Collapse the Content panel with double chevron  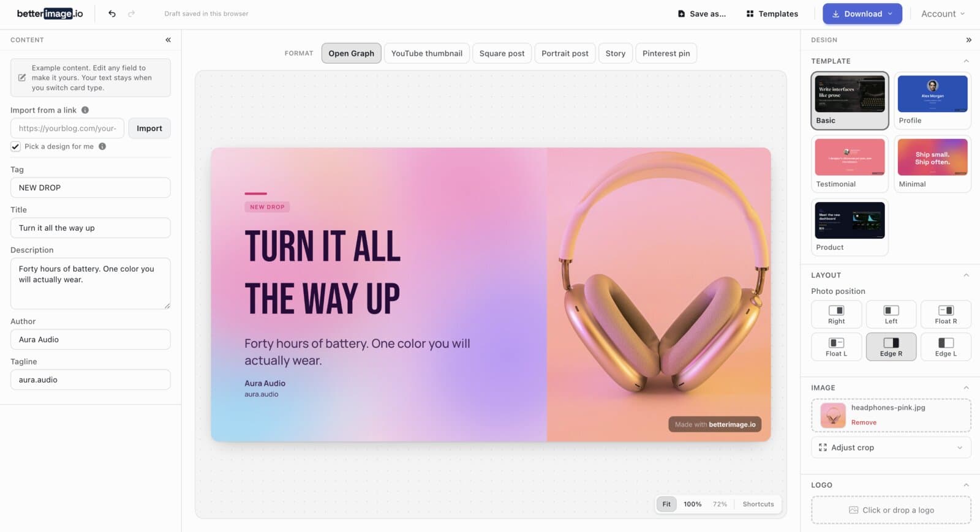[168, 40]
